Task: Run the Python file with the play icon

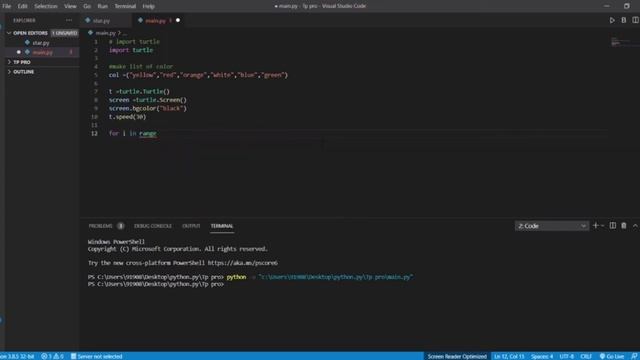Action: 612,20
